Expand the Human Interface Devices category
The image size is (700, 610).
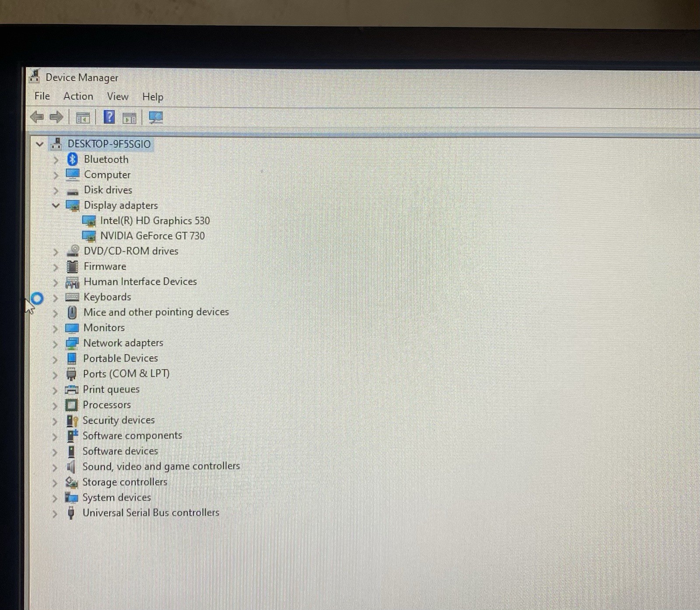[x=56, y=282]
